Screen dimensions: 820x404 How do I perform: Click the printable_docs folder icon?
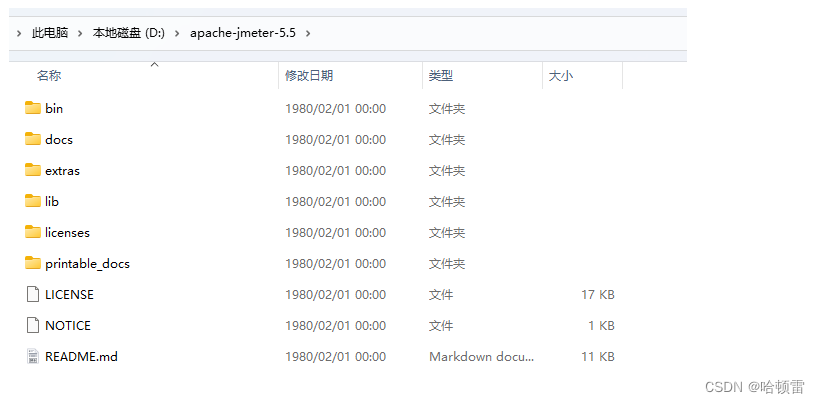point(33,263)
